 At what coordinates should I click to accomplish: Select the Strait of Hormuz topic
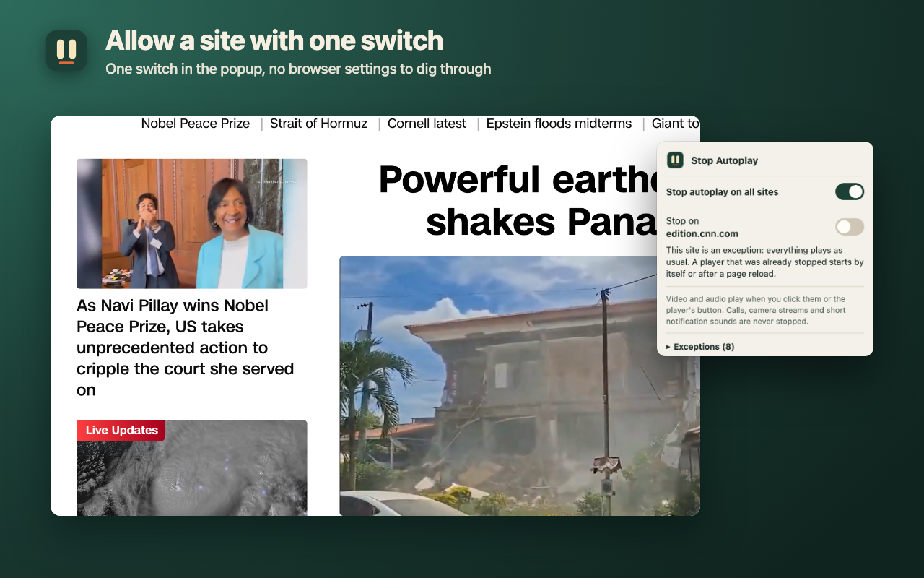318,124
